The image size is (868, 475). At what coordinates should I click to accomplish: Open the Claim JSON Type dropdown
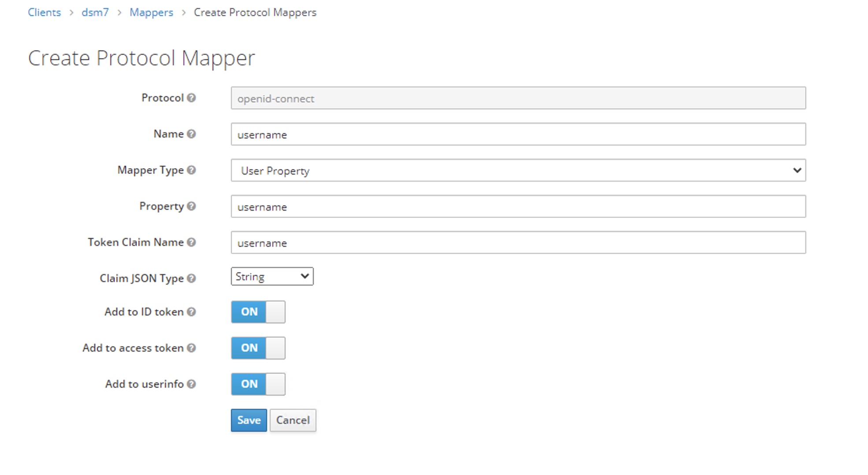tap(272, 276)
